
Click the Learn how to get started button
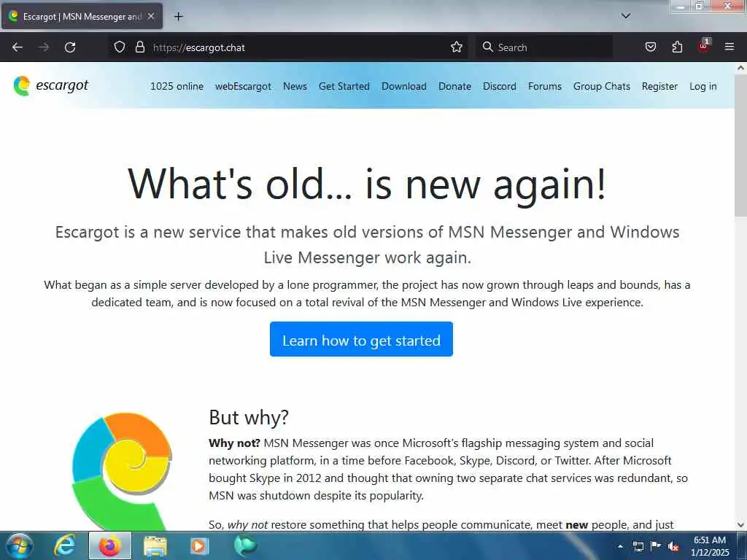click(361, 339)
